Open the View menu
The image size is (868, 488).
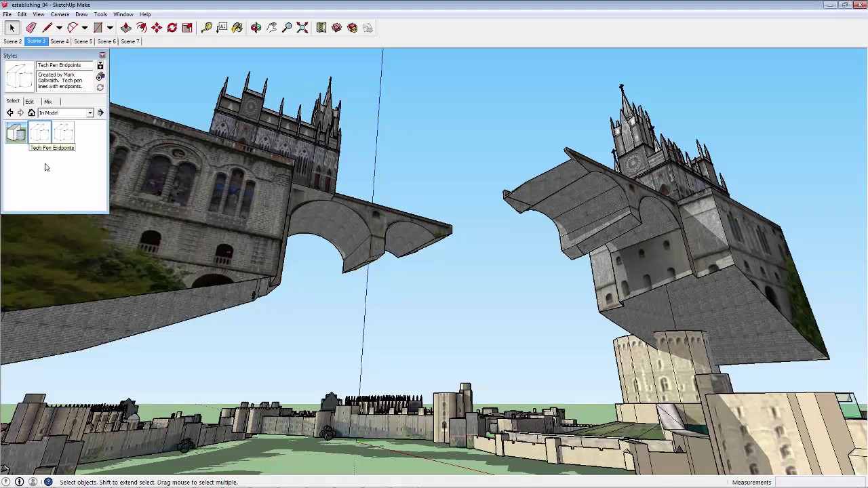pos(39,14)
